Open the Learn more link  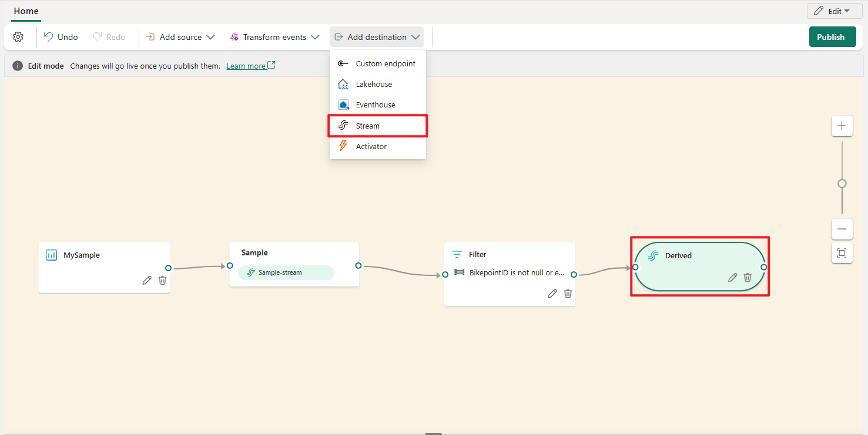coord(246,66)
